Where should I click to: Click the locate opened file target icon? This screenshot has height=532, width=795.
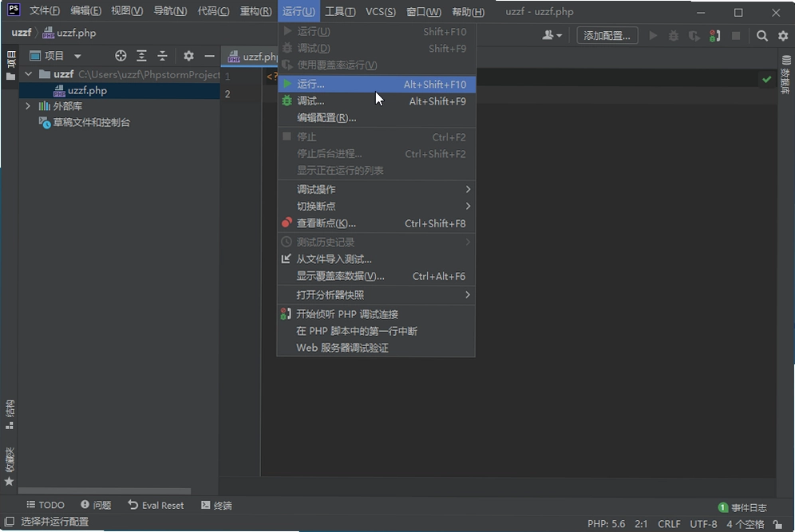click(x=121, y=56)
